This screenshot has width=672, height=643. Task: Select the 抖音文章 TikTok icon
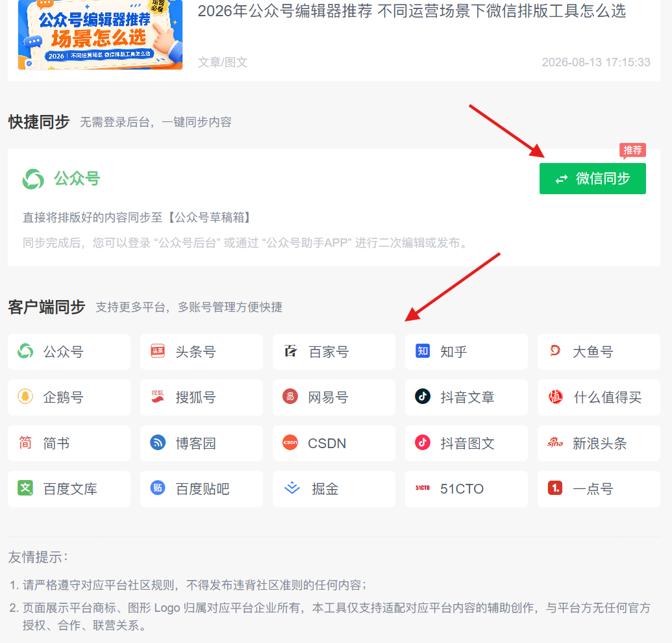(x=423, y=396)
